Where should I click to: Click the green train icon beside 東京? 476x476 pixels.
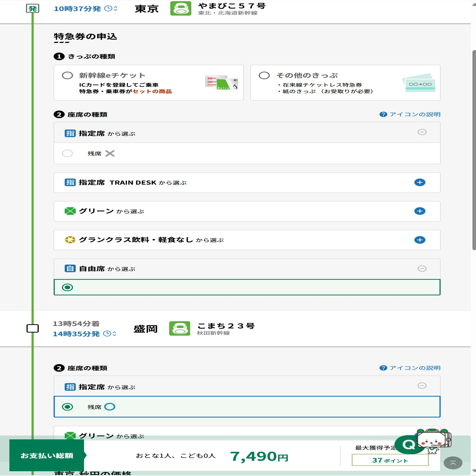click(x=181, y=8)
